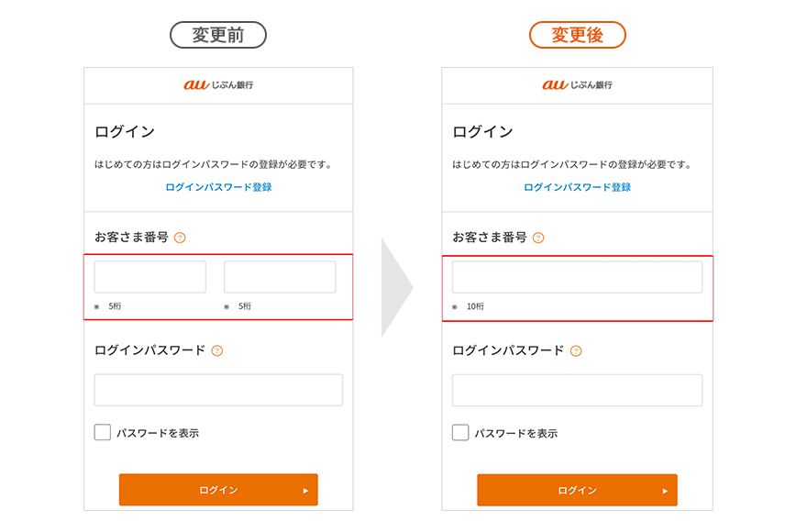Focus the second 5桁 customer number field
The image size is (796, 532).
[280, 277]
